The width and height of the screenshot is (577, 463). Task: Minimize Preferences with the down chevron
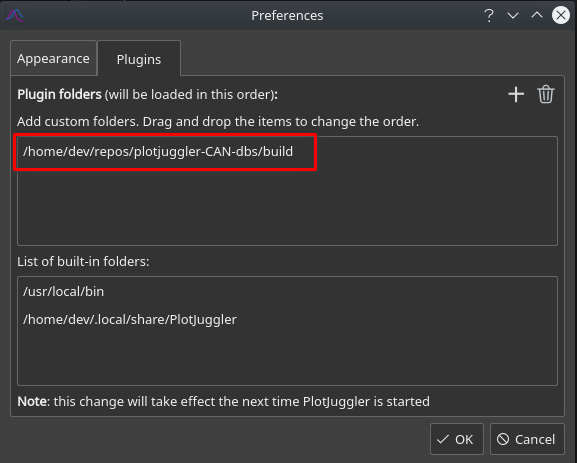pos(513,15)
